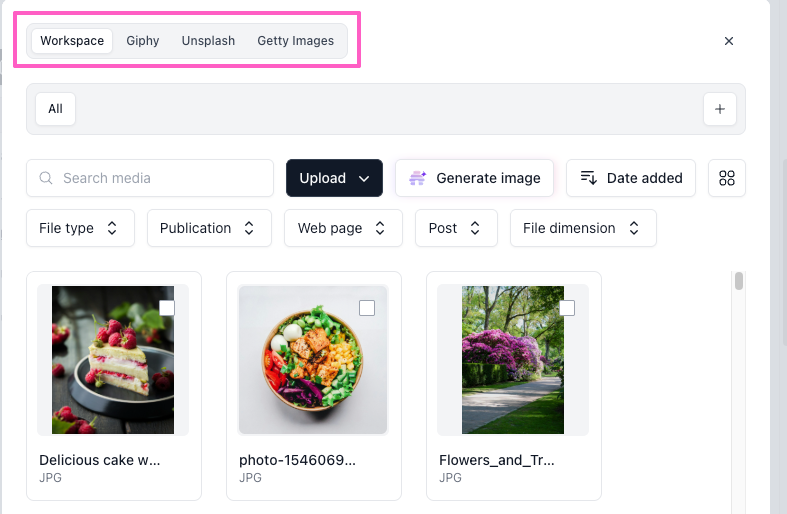The width and height of the screenshot is (787, 514).
Task: Open the Web page filter
Action: click(x=342, y=228)
